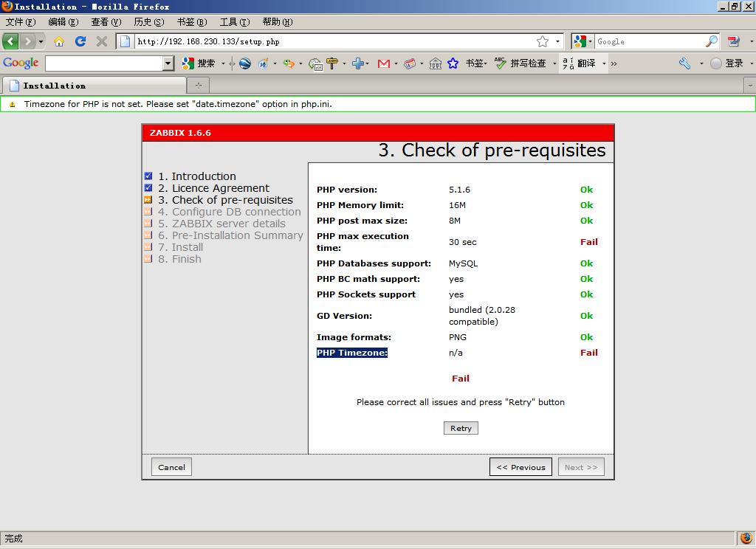The image size is (756, 549).
Task: Select the Installation tab
Action: pyautogui.click(x=94, y=86)
